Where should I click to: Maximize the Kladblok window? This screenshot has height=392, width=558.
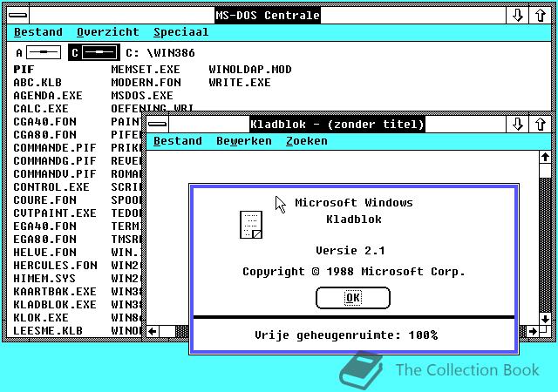coord(541,125)
